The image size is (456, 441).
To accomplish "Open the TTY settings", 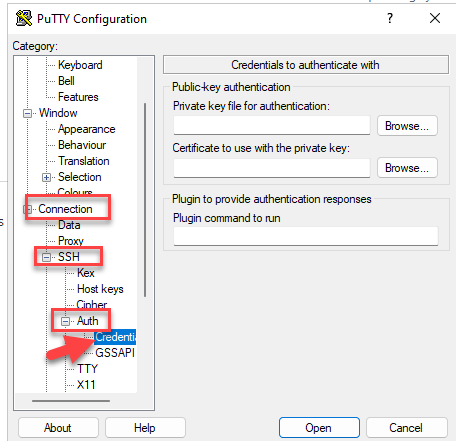I will 87,369.
